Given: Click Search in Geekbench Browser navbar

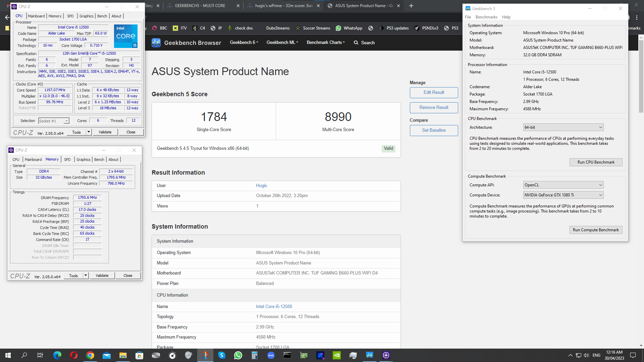Looking at the screenshot, I should pyautogui.click(x=364, y=43).
